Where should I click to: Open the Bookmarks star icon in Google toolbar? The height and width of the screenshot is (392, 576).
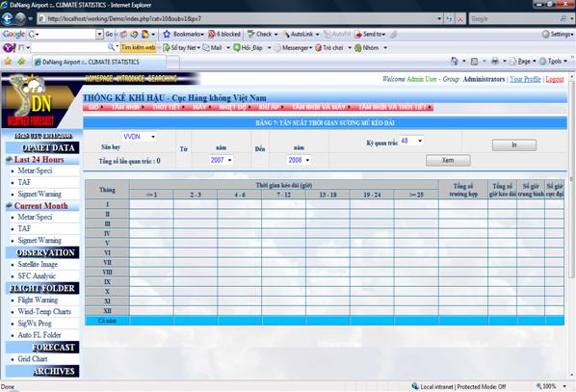[167, 34]
